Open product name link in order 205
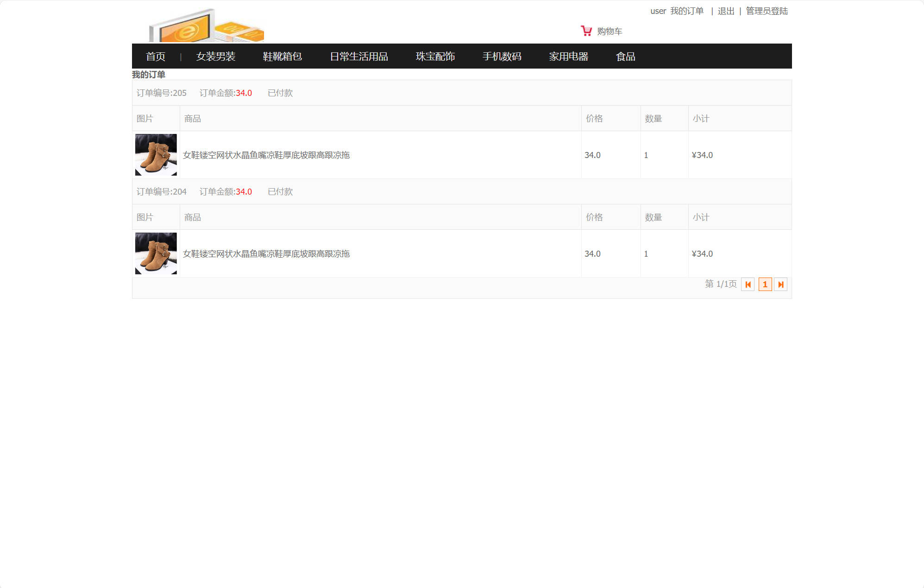This screenshot has width=924, height=588. (x=266, y=155)
